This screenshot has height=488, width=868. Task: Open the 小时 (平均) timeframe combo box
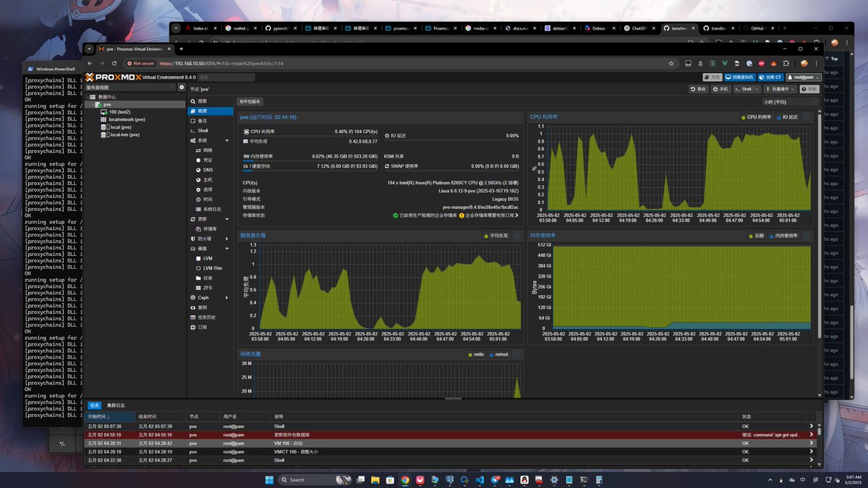[791, 102]
